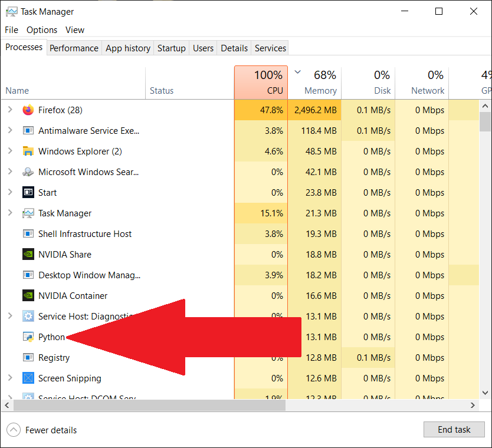492x448 pixels.
Task: Click the Start process icon
Action: (28, 193)
